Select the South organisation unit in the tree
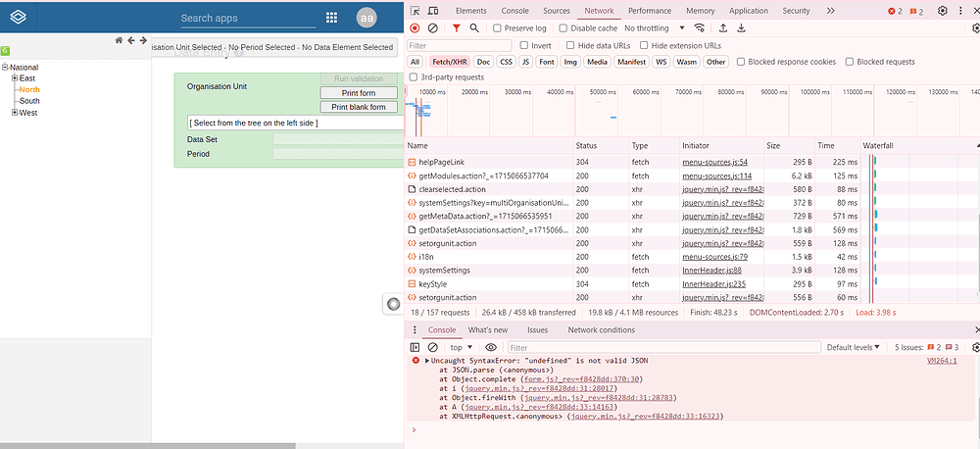Screen dimensions: 980x449 29,101
